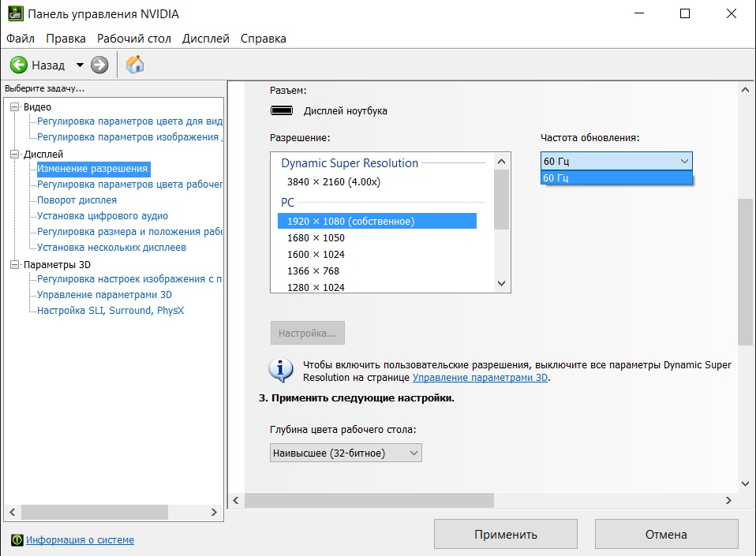Click main panel vertical scroll up arrow
756x556 pixels.
tap(745, 90)
